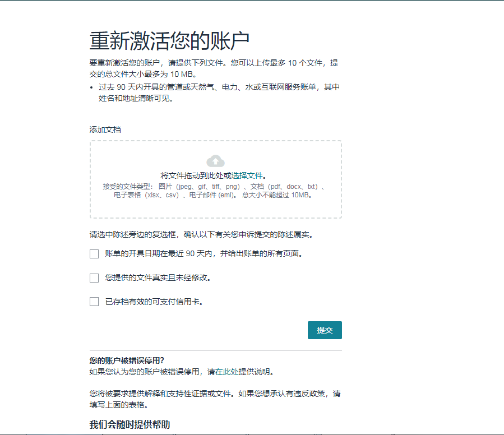Click the dashed file drop zone area
The width and height of the screenshot is (504, 435).
coord(216,179)
